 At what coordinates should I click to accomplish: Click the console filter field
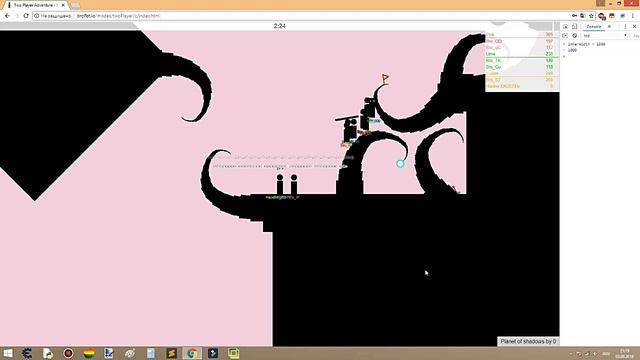[x=636, y=36]
